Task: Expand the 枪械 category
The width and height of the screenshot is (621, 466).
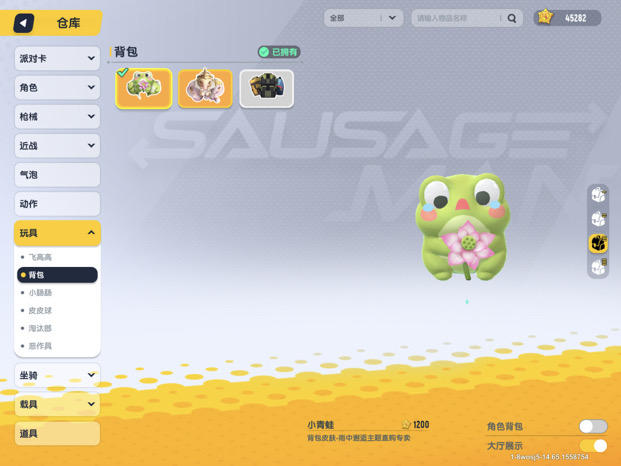Action: tap(57, 116)
